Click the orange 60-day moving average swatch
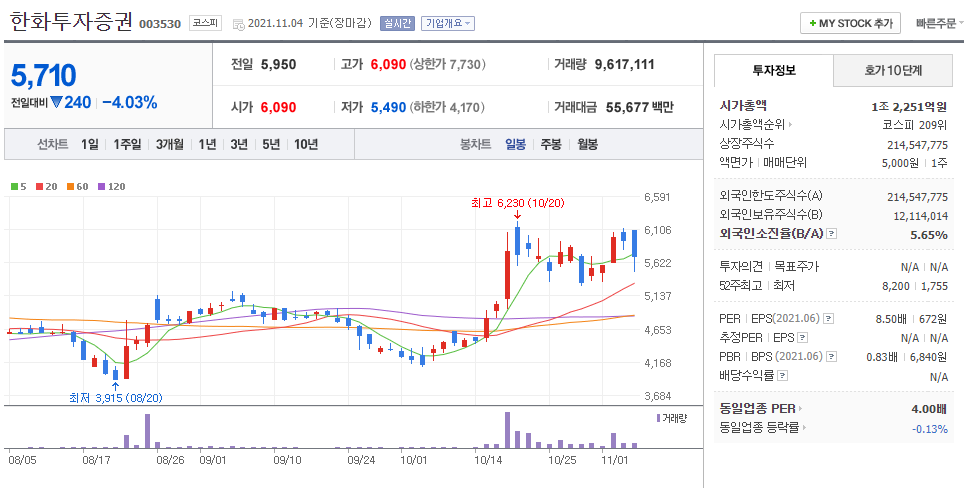The width and height of the screenshot is (971, 488). pyautogui.click(x=71, y=186)
